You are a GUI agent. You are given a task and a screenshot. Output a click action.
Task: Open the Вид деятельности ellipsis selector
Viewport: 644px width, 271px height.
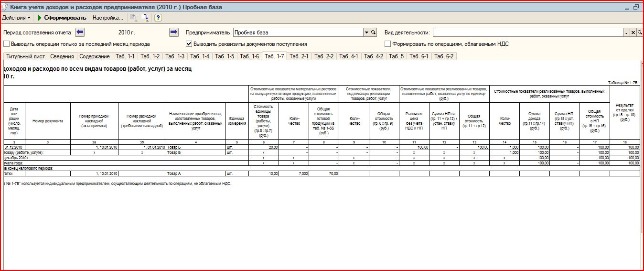pos(626,33)
